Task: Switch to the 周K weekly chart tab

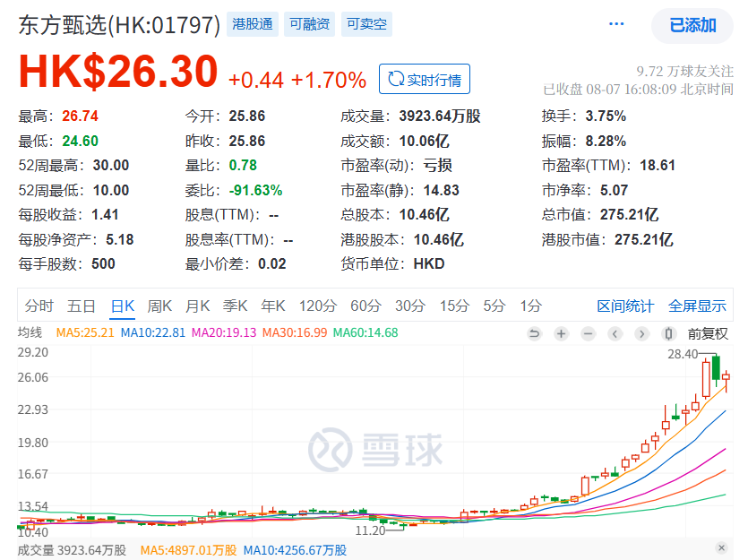Action: [159, 305]
